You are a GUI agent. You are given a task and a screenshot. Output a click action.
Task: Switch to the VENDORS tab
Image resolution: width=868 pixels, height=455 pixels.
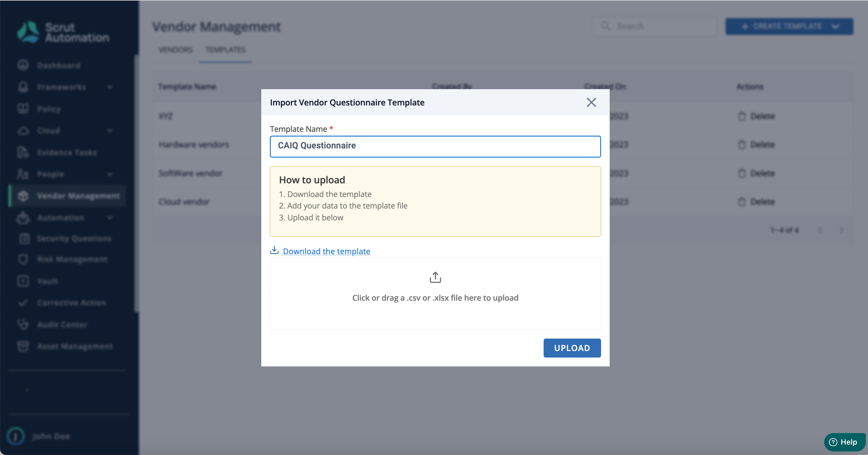coord(176,50)
